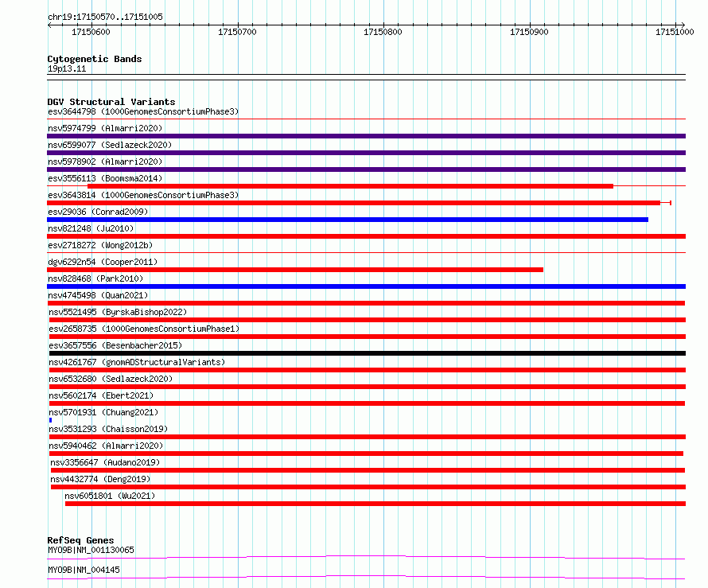Click variant label nsv821248 (Ju2010)

coord(91,228)
